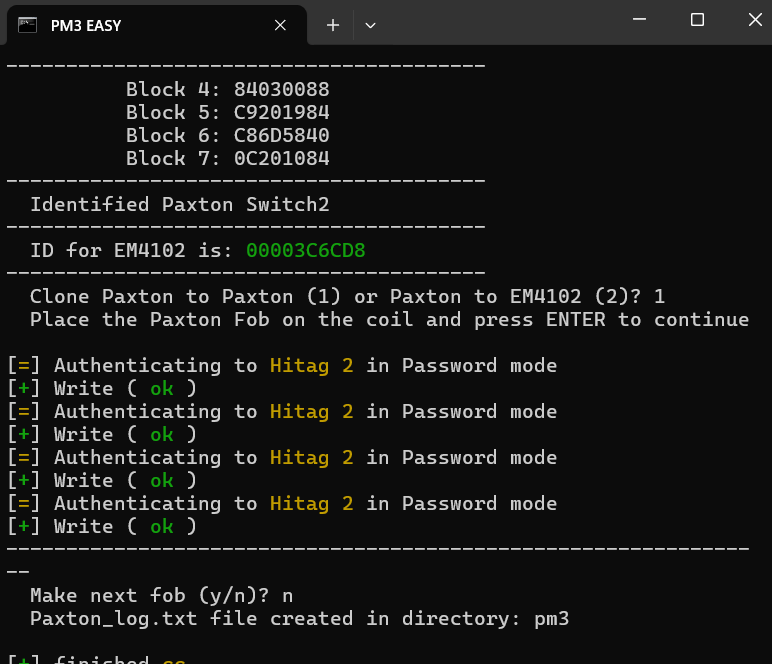
Task: Minimize the terminal window
Action: pos(639,20)
